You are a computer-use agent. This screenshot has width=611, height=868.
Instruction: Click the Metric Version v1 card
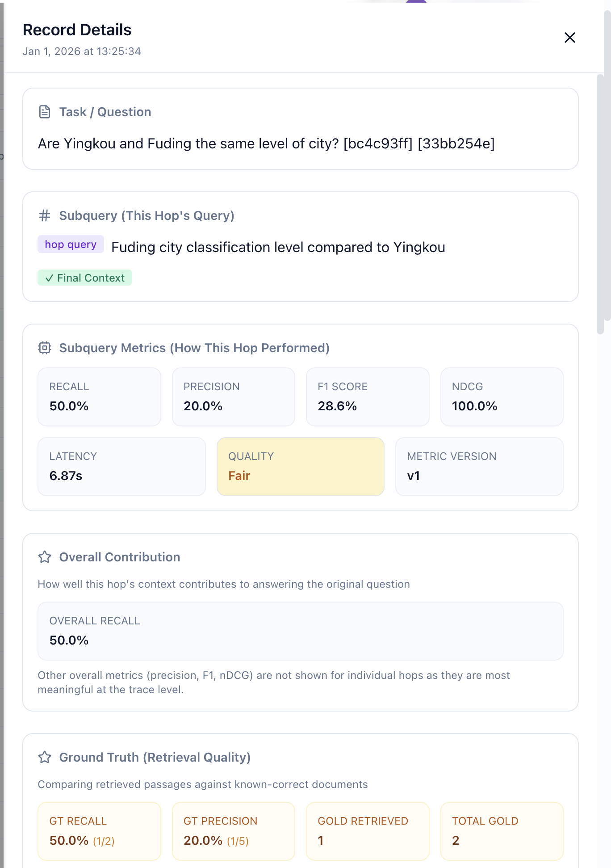[479, 466]
